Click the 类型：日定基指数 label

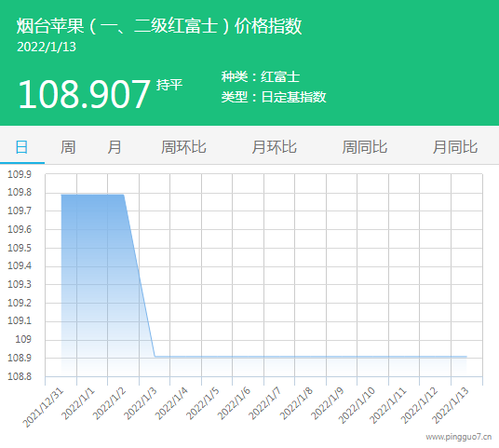(x=274, y=97)
